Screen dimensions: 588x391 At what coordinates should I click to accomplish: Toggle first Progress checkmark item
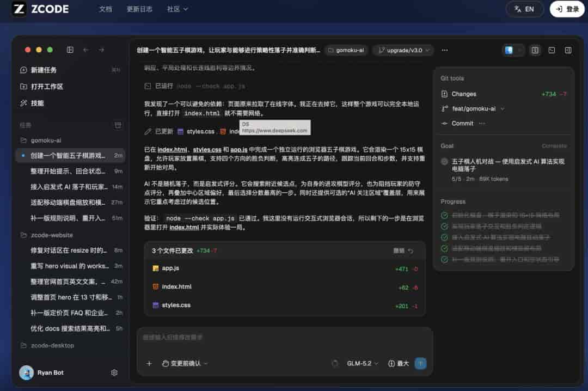tap(444, 216)
